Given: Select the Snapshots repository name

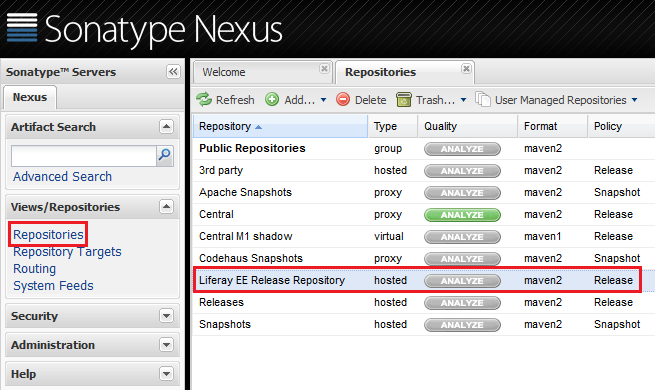Looking at the screenshot, I should pyautogui.click(x=225, y=324).
